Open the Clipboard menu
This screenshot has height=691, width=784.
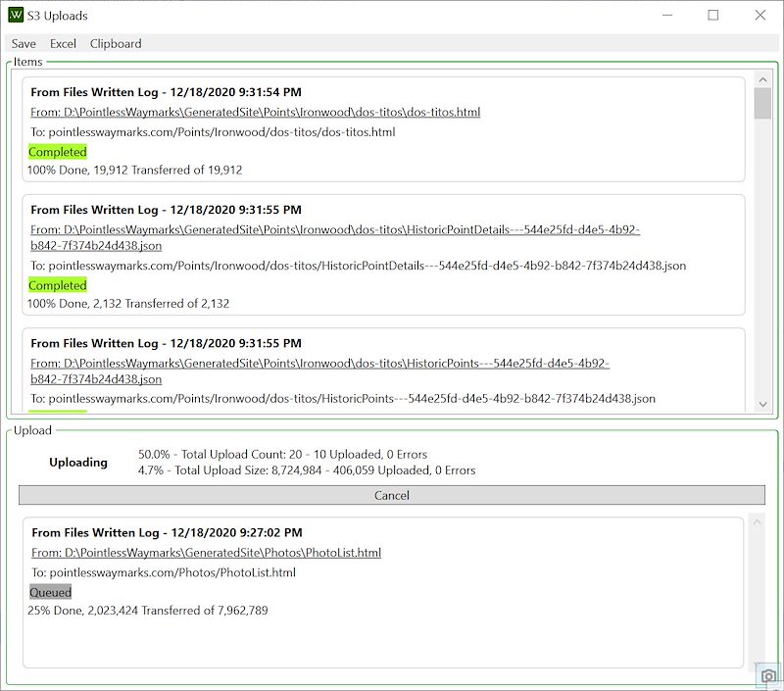click(x=116, y=44)
